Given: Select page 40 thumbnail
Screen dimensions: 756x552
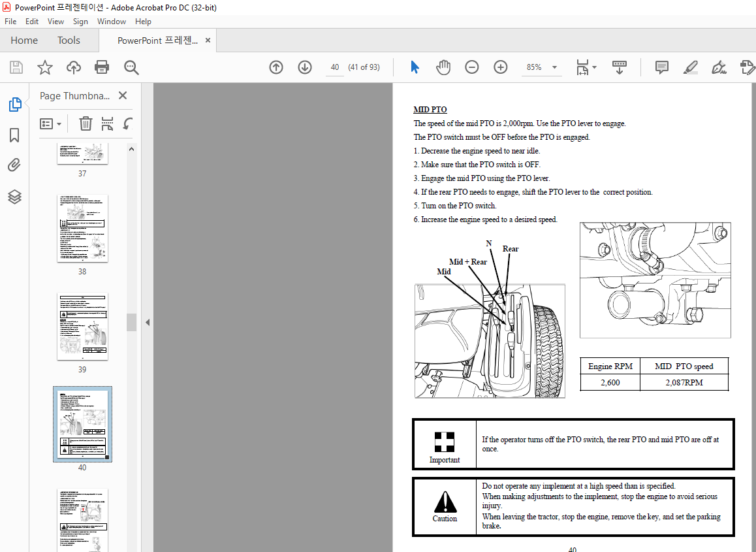Looking at the screenshot, I should click(x=82, y=424).
